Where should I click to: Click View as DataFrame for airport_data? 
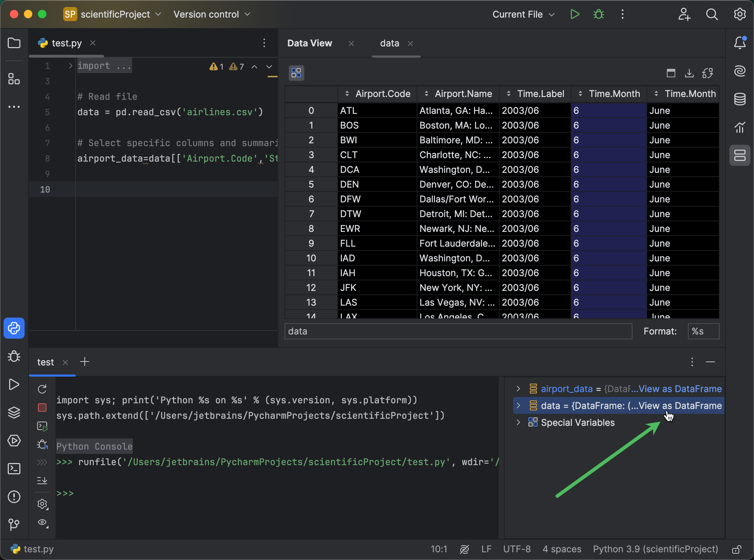[x=680, y=389]
